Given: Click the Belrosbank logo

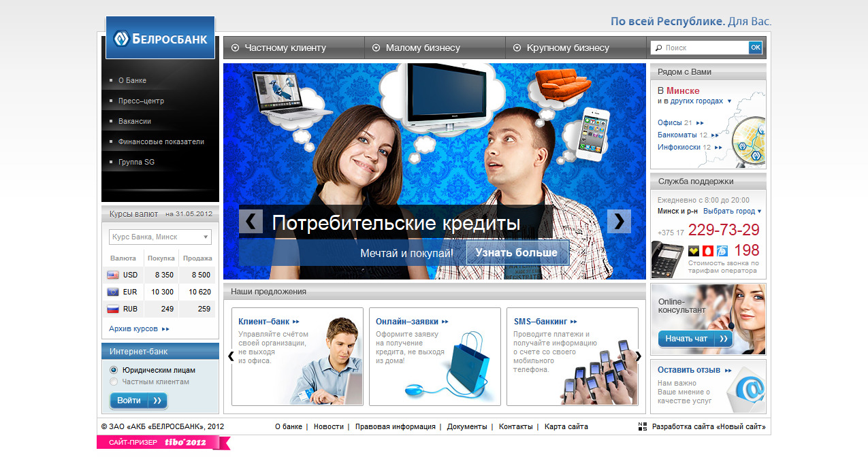Looking at the screenshot, I should 160,39.
